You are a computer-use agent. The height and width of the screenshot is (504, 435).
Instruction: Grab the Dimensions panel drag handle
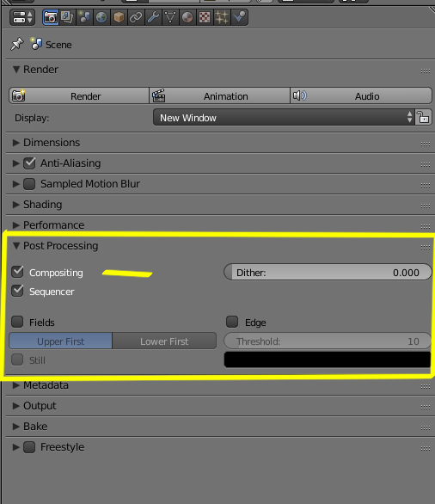click(426, 144)
